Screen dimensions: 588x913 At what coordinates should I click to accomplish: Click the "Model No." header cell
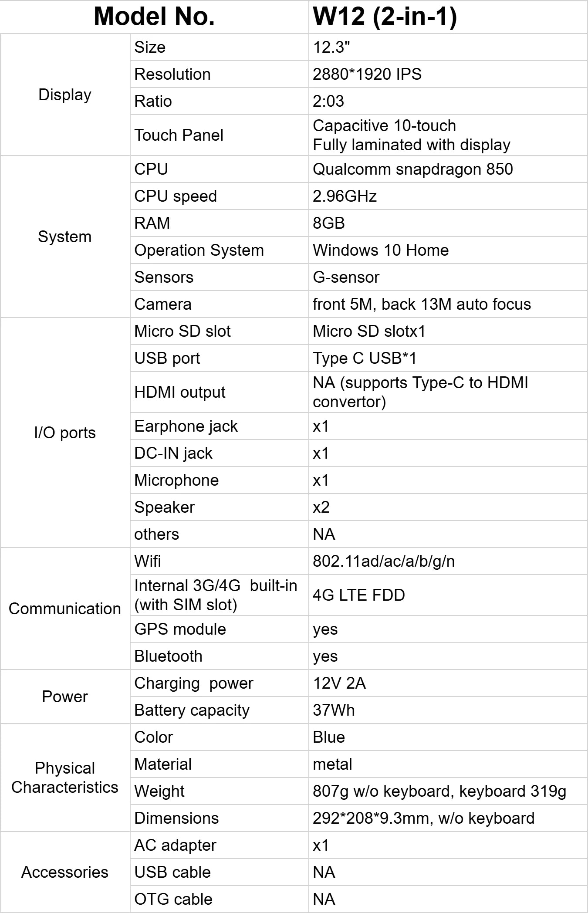pos(154,17)
